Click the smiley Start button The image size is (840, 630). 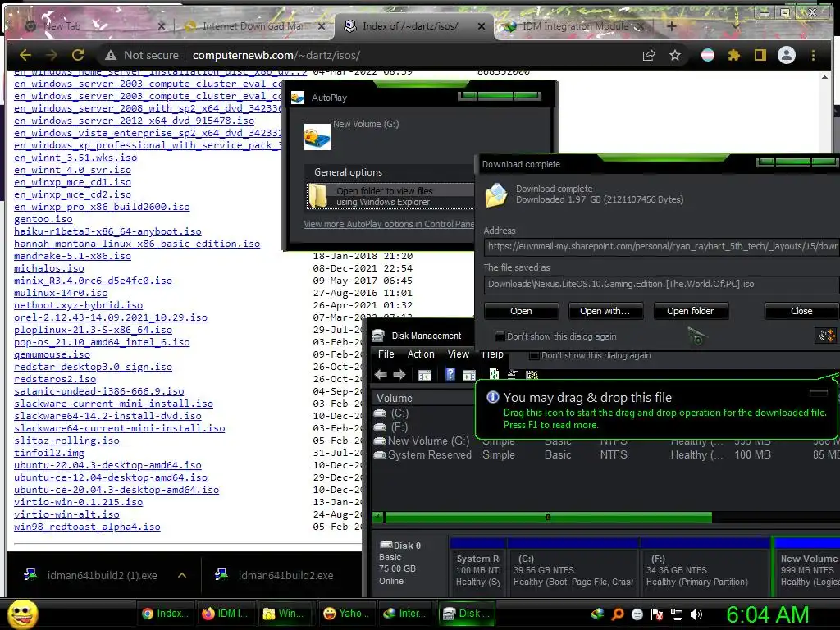pyautogui.click(x=22, y=614)
